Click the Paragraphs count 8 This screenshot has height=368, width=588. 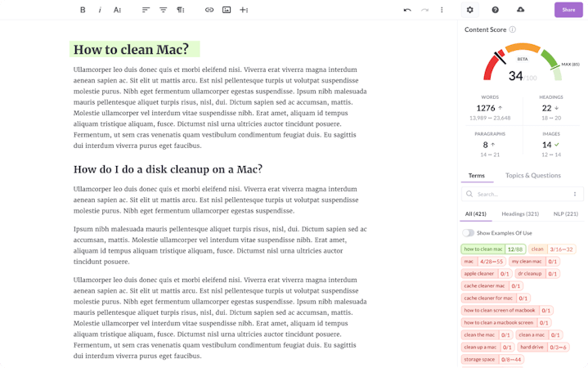tap(485, 146)
